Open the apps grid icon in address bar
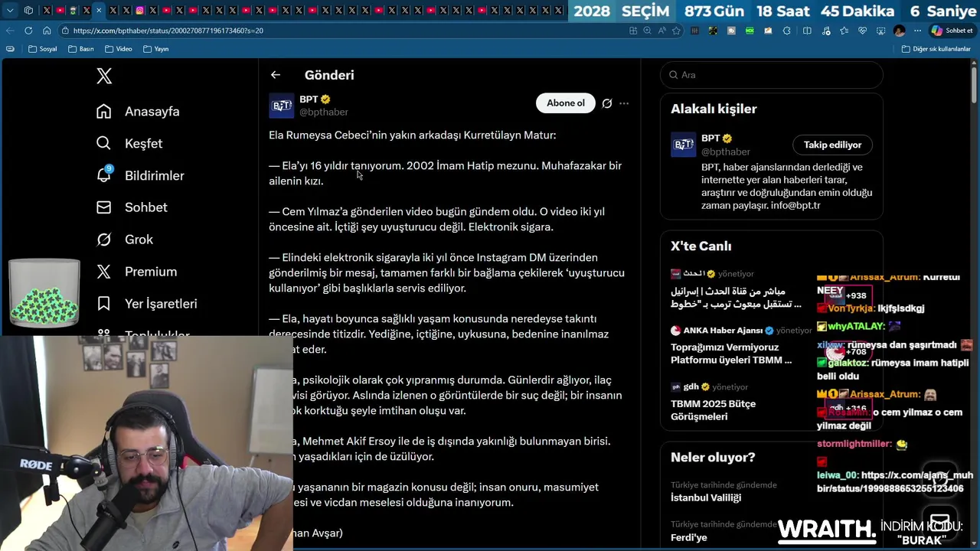Viewport: 980px width, 551px height. (x=633, y=31)
